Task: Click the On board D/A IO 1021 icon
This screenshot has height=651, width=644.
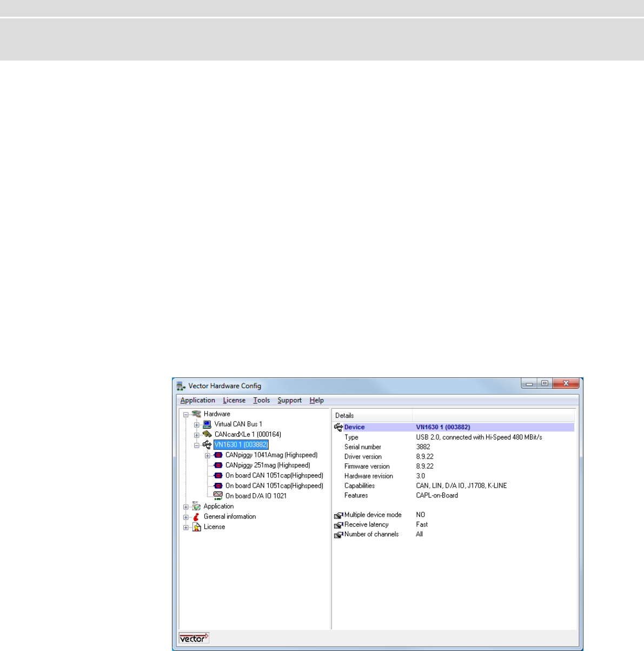Action: click(x=218, y=495)
